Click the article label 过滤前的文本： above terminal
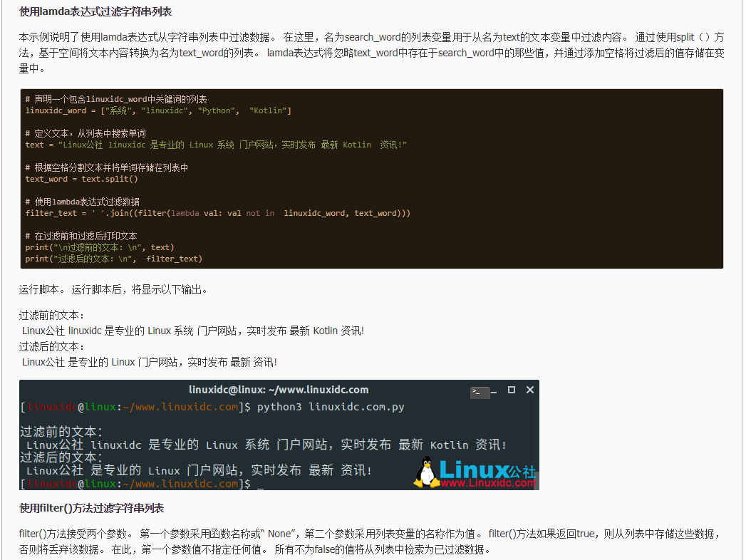The image size is (746, 560). (52, 315)
